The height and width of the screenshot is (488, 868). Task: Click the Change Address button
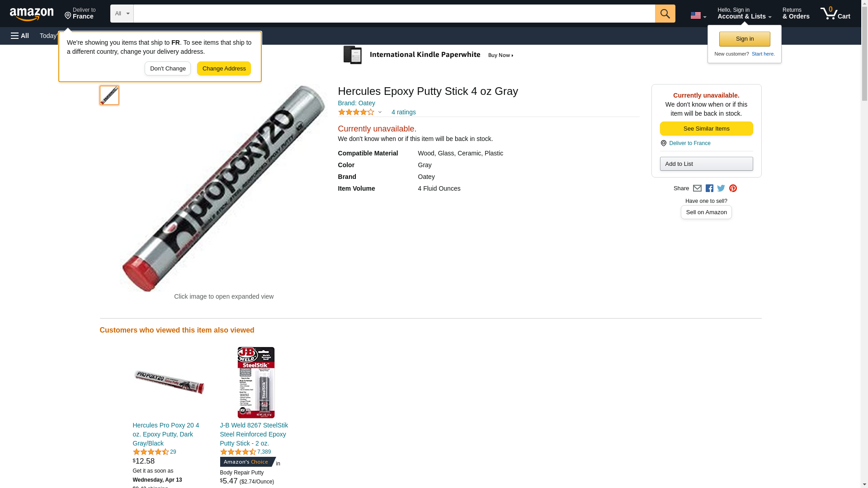pos(224,69)
